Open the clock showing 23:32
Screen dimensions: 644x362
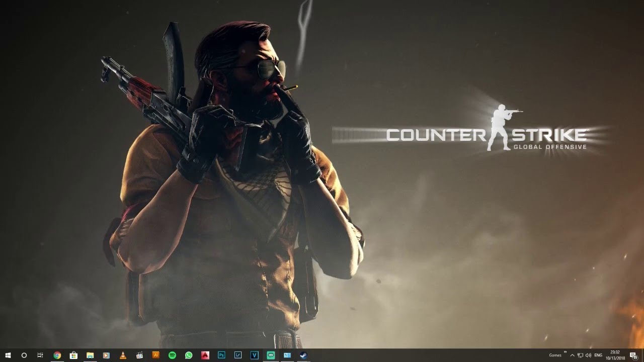[x=615, y=355]
